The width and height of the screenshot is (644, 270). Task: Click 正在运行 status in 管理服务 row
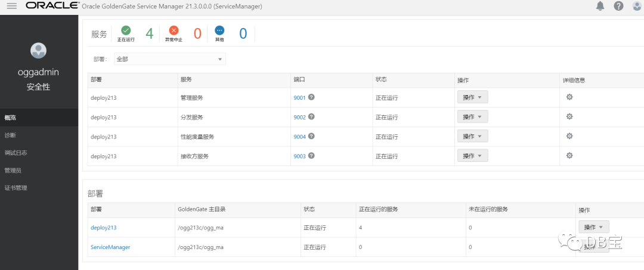386,98
